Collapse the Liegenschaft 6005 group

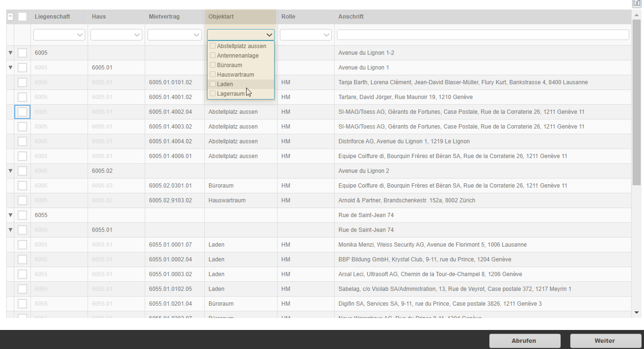[10, 53]
